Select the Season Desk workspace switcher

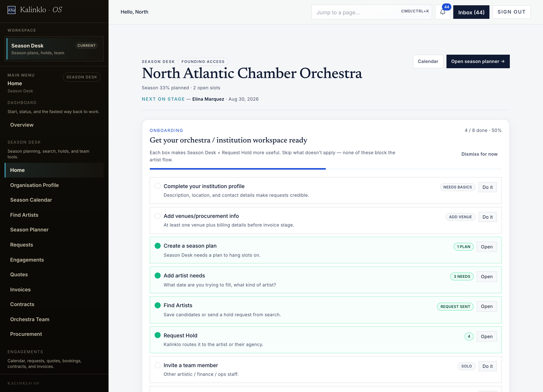click(54, 49)
